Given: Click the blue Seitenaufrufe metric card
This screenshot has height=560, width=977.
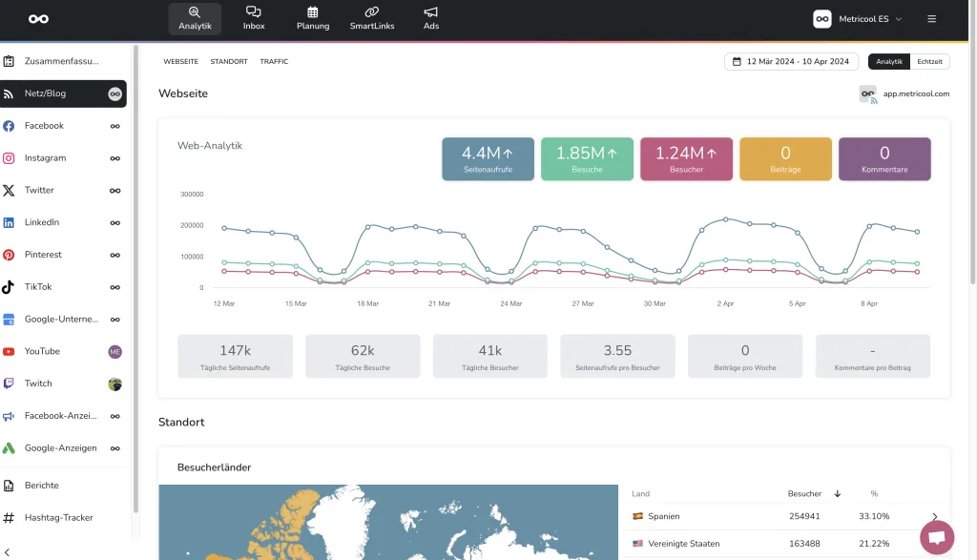Looking at the screenshot, I should (x=488, y=158).
